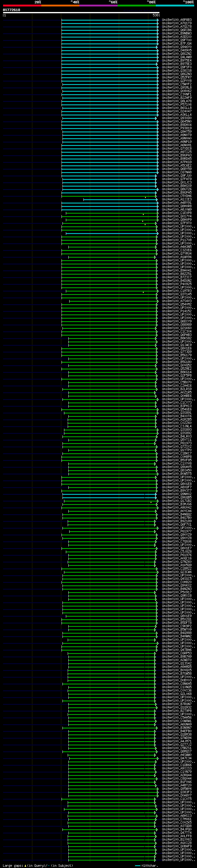
Task: Open hit UniRef100_B9DHX4
Action: tap(177, 125)
